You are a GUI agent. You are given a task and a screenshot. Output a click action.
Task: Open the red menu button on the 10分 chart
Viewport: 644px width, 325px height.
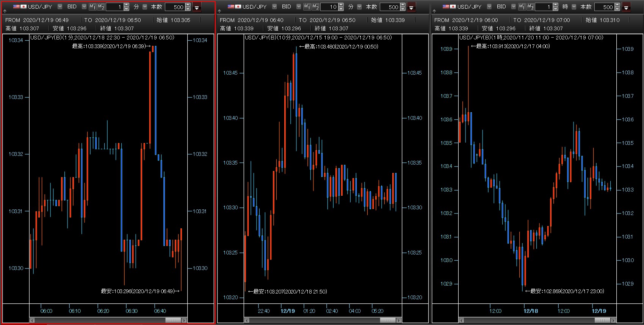coord(411,7)
